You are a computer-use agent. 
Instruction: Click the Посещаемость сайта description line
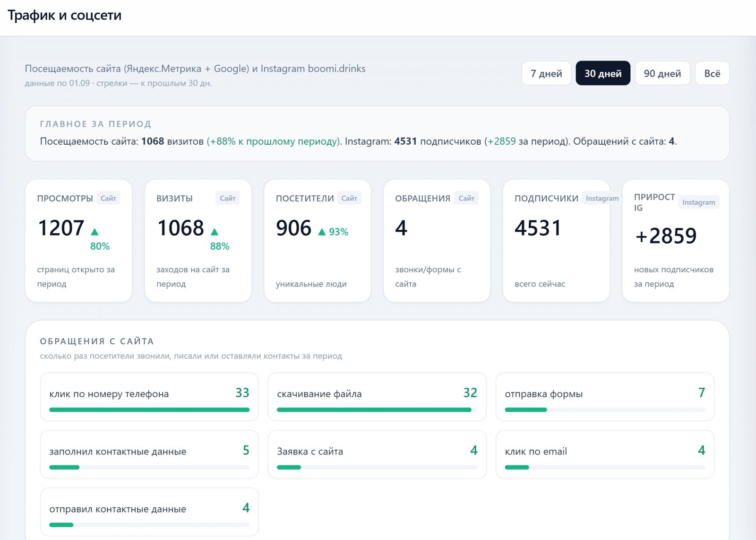pyautogui.click(x=195, y=69)
